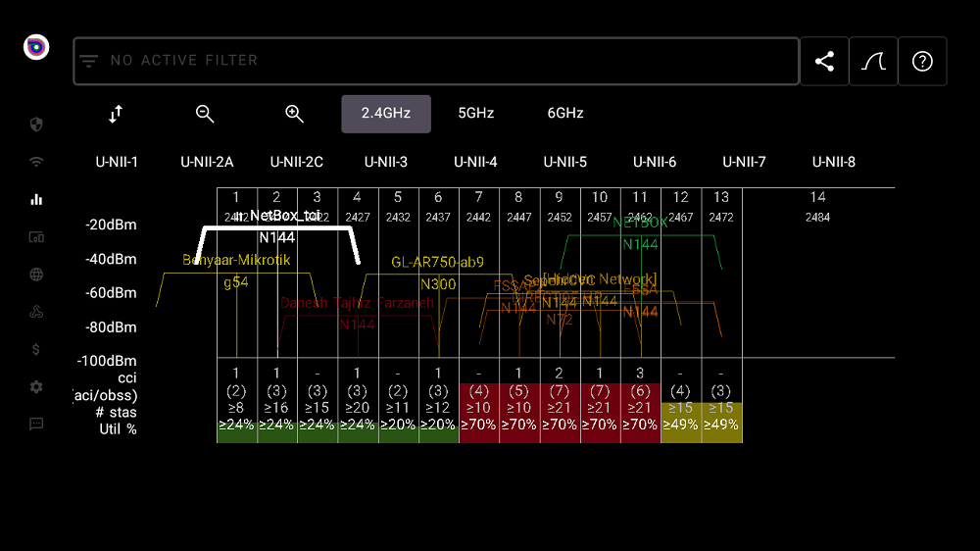Screen dimensions: 980x551
Task: Open the security shield sidebar icon
Action: click(36, 125)
